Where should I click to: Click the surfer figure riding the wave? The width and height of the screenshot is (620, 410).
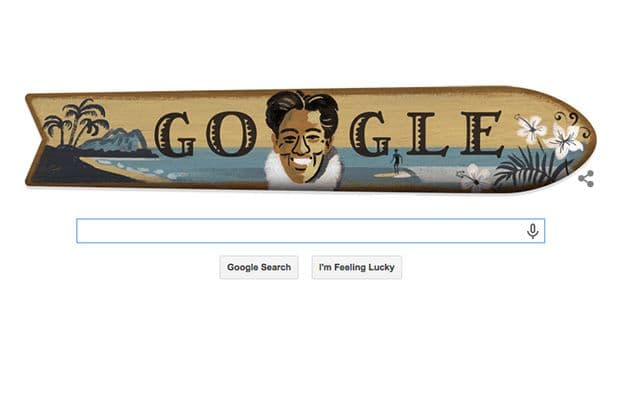pos(396,162)
